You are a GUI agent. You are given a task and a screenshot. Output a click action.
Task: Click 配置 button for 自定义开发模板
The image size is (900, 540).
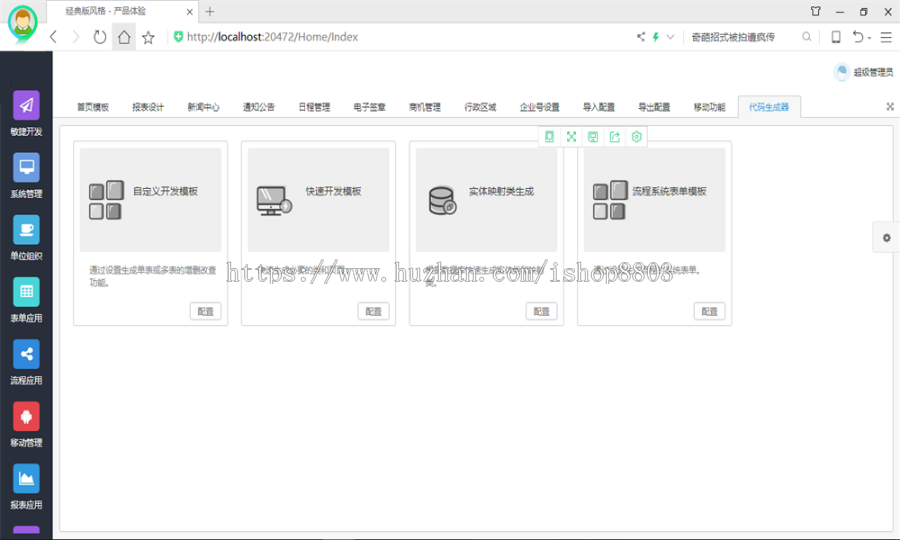coord(205,311)
